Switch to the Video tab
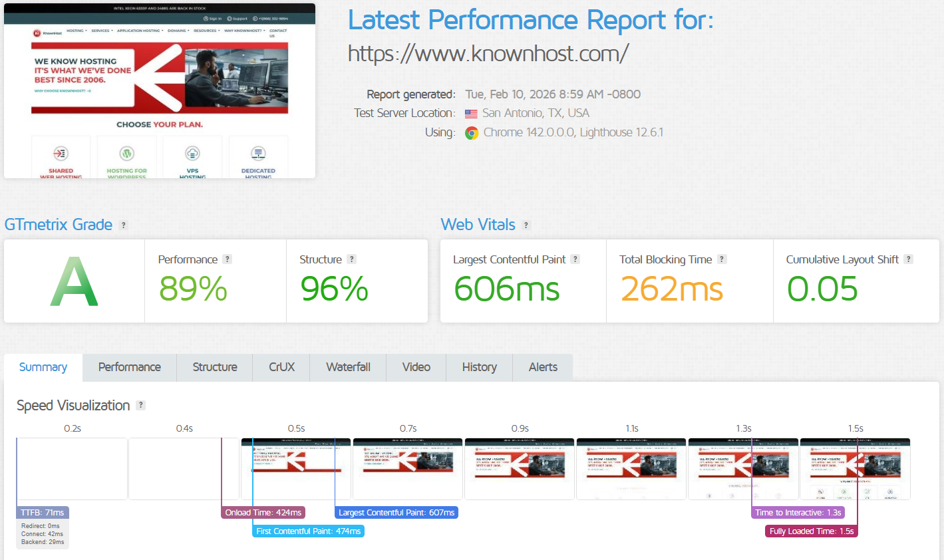Screen dimensions: 944x560 pyautogui.click(x=416, y=367)
